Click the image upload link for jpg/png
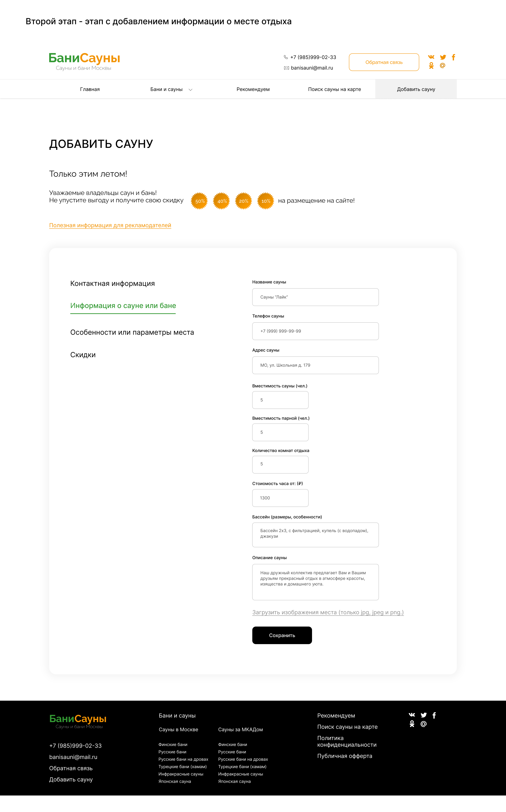The width and height of the screenshot is (506, 812). point(328,612)
